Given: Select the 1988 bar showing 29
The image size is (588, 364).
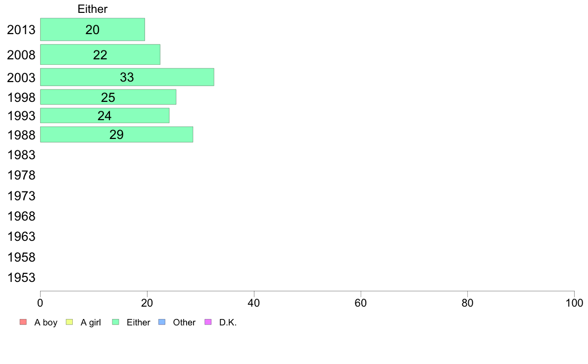Looking at the screenshot, I should point(117,135).
